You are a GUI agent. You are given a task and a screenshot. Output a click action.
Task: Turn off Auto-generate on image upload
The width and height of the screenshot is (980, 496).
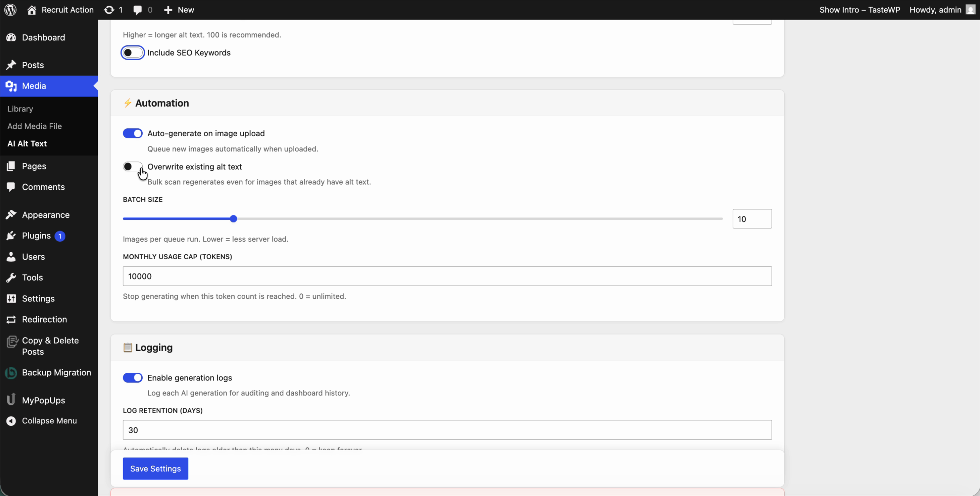(132, 133)
